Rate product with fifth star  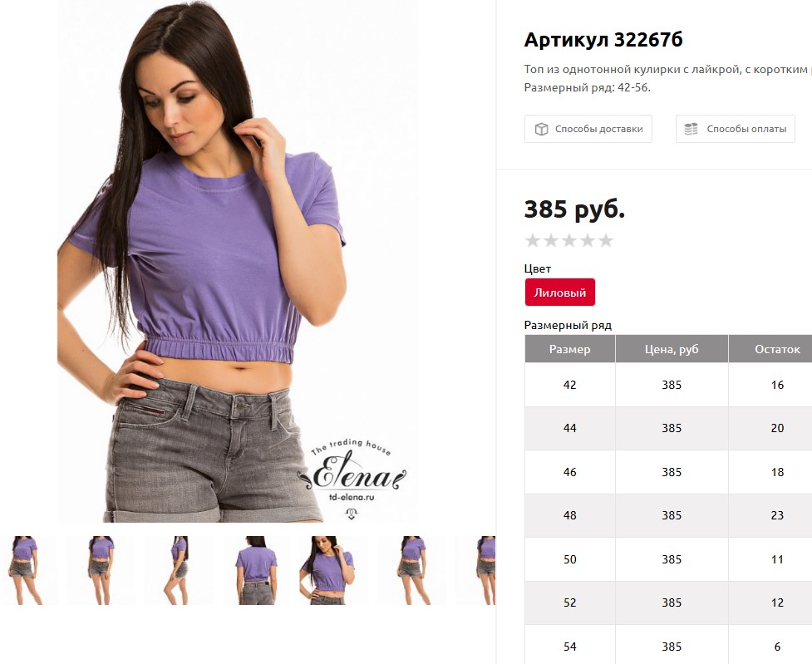(x=606, y=240)
